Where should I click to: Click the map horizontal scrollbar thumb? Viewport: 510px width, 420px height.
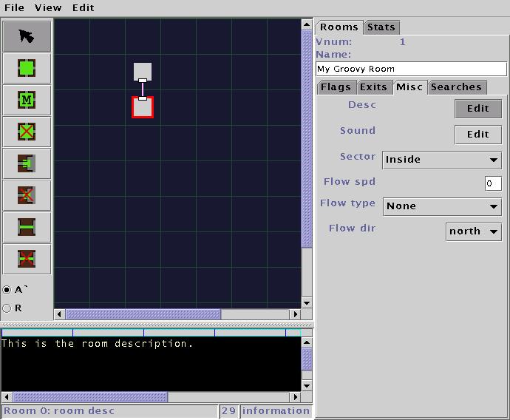[143, 314]
